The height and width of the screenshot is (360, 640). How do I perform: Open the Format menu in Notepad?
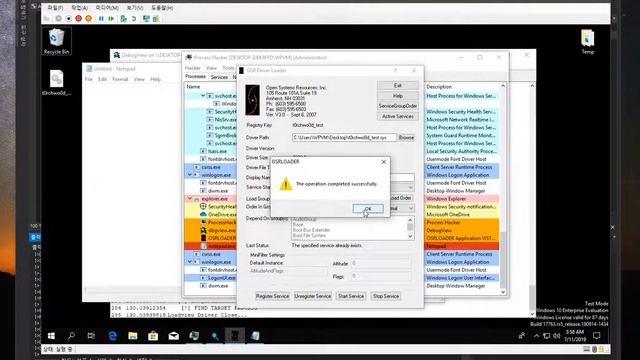coord(120,79)
